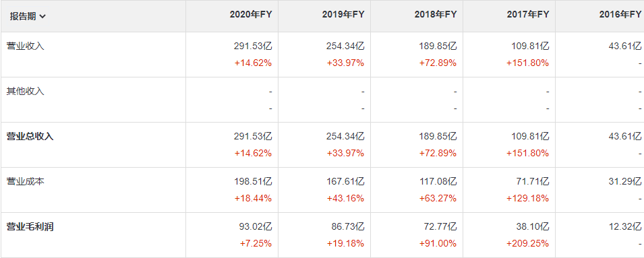Click the 2018年FY column header
The width and height of the screenshot is (644, 258).
(436, 14)
